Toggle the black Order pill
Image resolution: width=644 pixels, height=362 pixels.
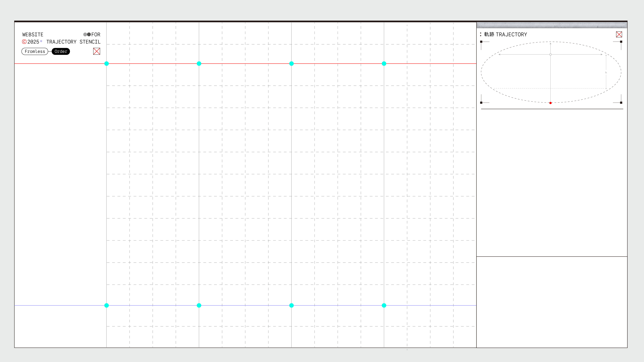point(61,51)
